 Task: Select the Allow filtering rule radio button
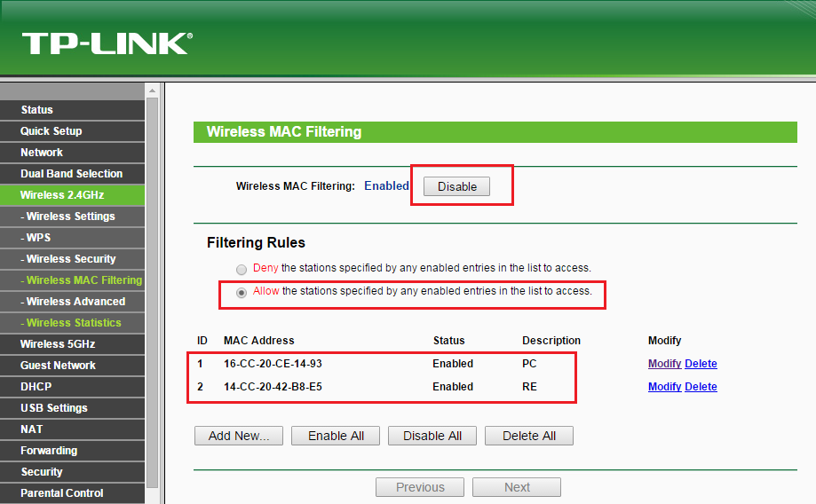pyautogui.click(x=242, y=293)
